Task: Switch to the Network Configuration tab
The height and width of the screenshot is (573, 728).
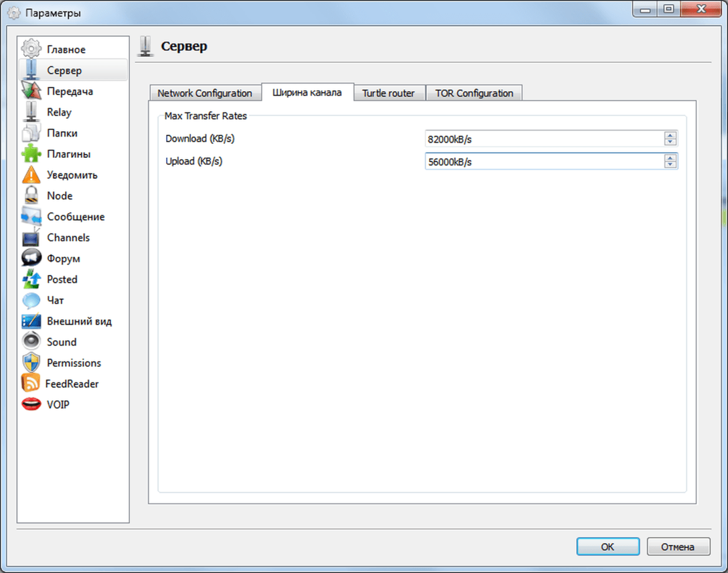Action: click(204, 93)
